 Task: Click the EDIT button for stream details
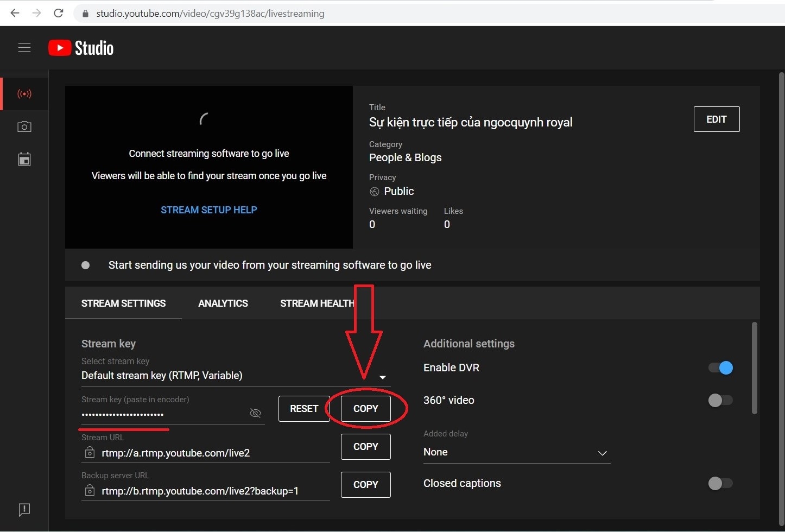716,119
